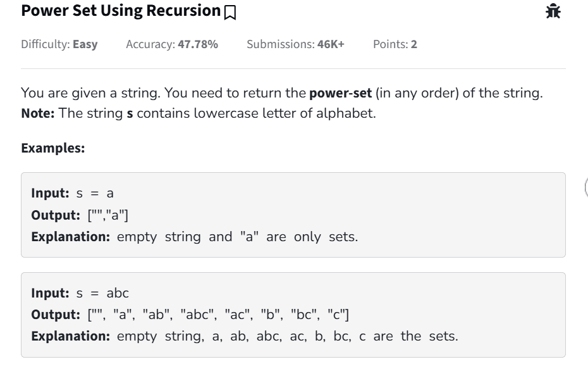Click the first example's Input s = a line

point(72,193)
